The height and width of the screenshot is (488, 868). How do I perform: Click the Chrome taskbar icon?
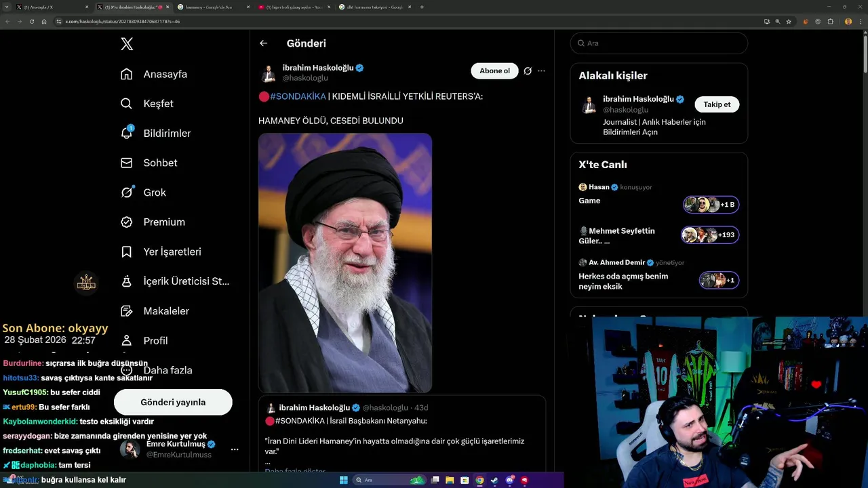tap(479, 481)
